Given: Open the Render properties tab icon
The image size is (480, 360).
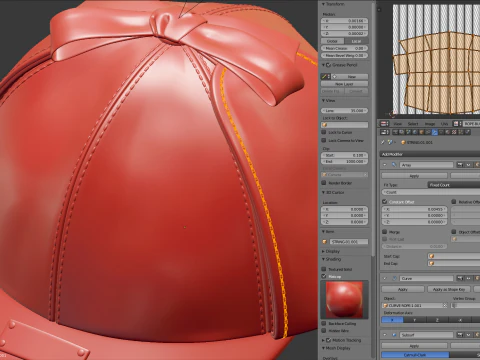Looking at the screenshot, I should (x=395, y=132).
